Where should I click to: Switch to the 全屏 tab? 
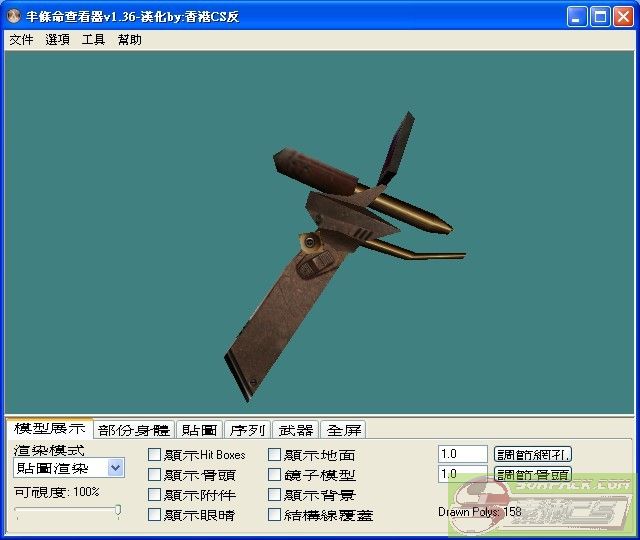point(344,430)
